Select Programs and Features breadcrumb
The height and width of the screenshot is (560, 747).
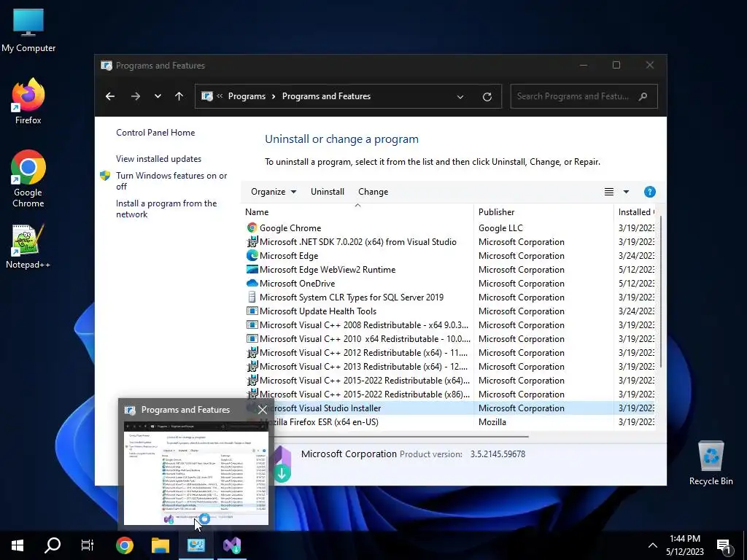tap(326, 96)
